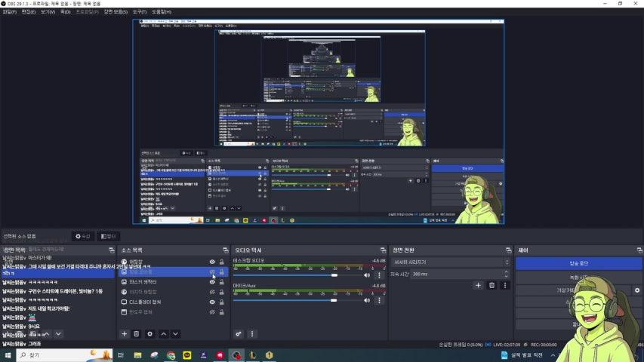Add a new source with plus icon

[125, 333]
